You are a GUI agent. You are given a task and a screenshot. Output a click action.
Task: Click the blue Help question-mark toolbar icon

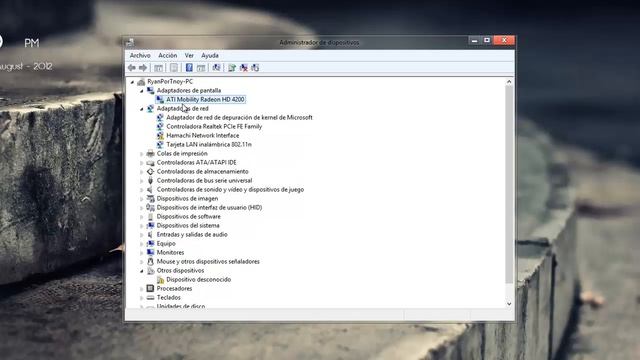(x=189, y=68)
